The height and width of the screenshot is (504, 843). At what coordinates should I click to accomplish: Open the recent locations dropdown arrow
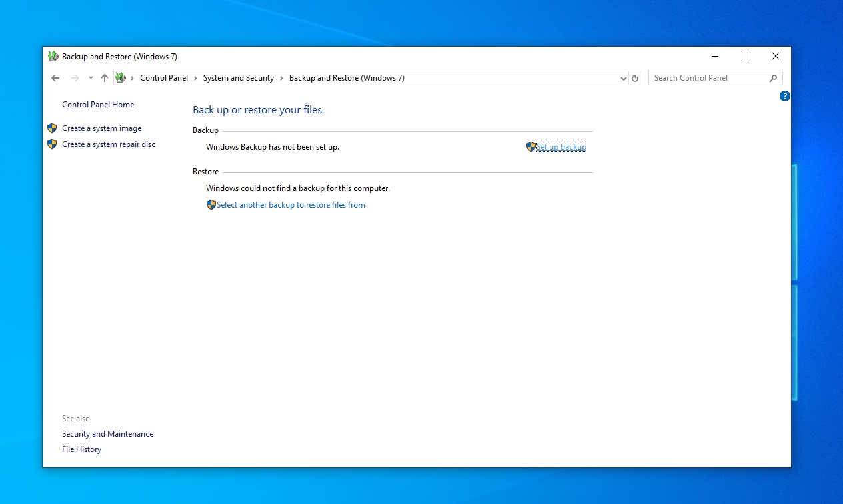click(x=91, y=78)
